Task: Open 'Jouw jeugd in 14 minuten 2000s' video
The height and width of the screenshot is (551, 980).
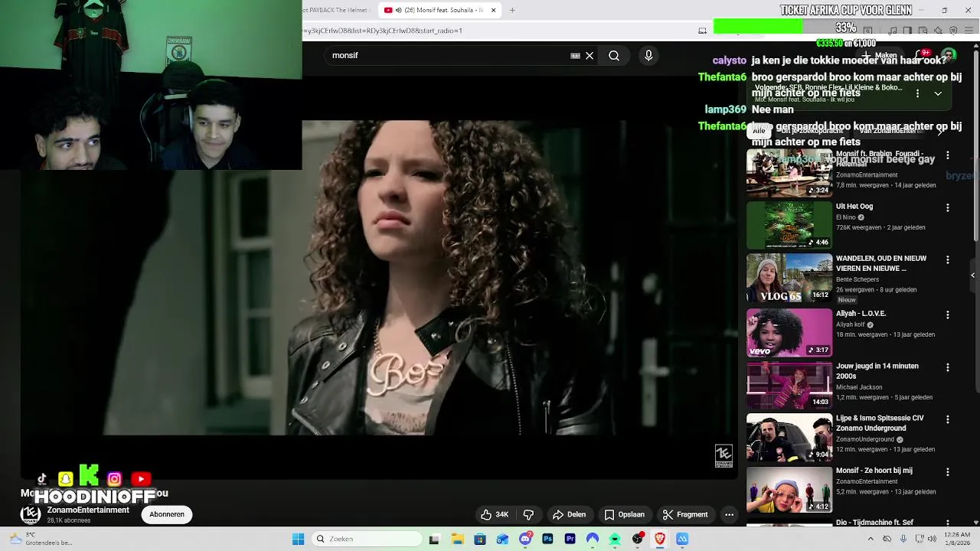Action: click(x=789, y=385)
